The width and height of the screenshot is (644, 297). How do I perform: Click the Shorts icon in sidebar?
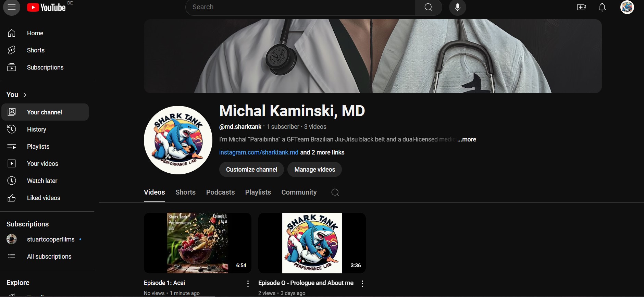(x=12, y=50)
